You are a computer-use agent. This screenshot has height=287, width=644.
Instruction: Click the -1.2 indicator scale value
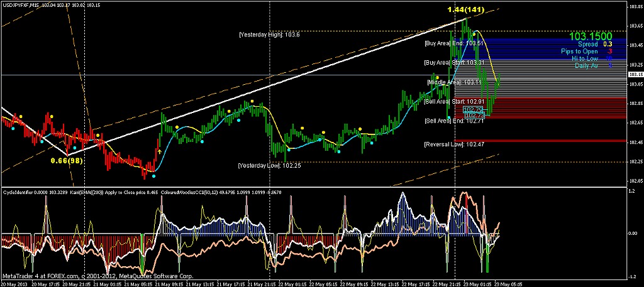634,276
